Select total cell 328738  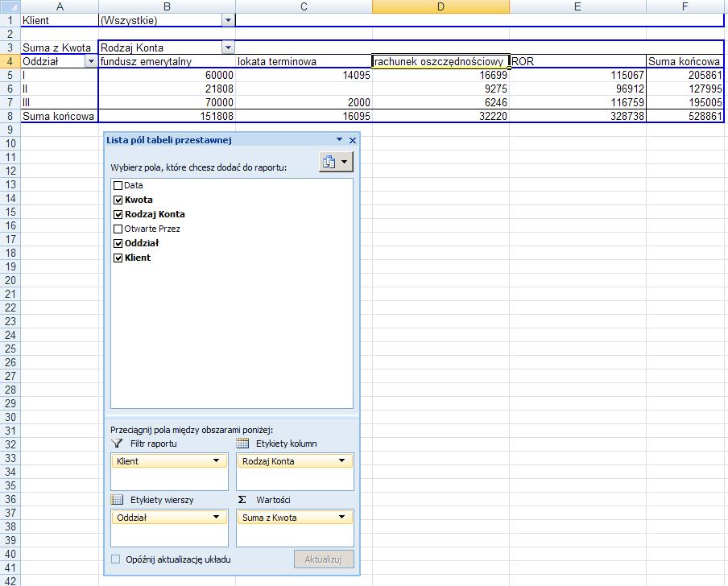[x=577, y=116]
